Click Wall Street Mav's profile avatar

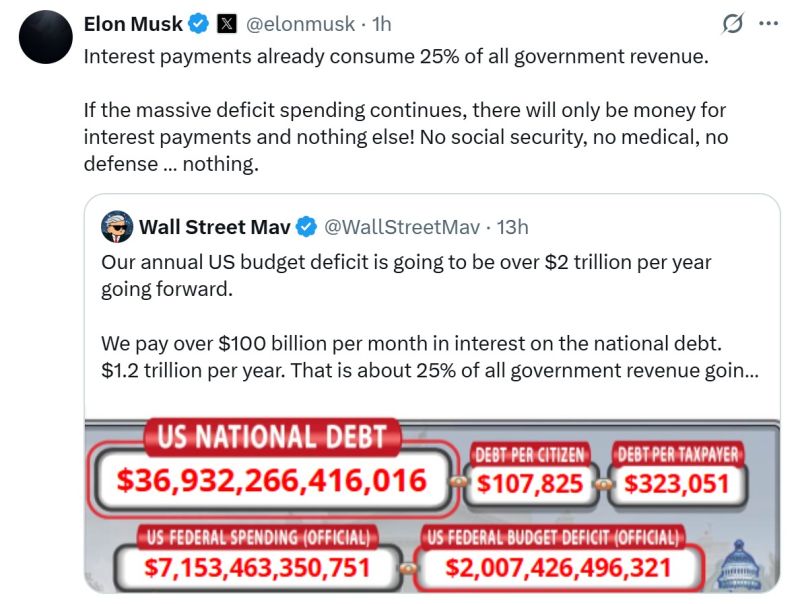pos(118,227)
